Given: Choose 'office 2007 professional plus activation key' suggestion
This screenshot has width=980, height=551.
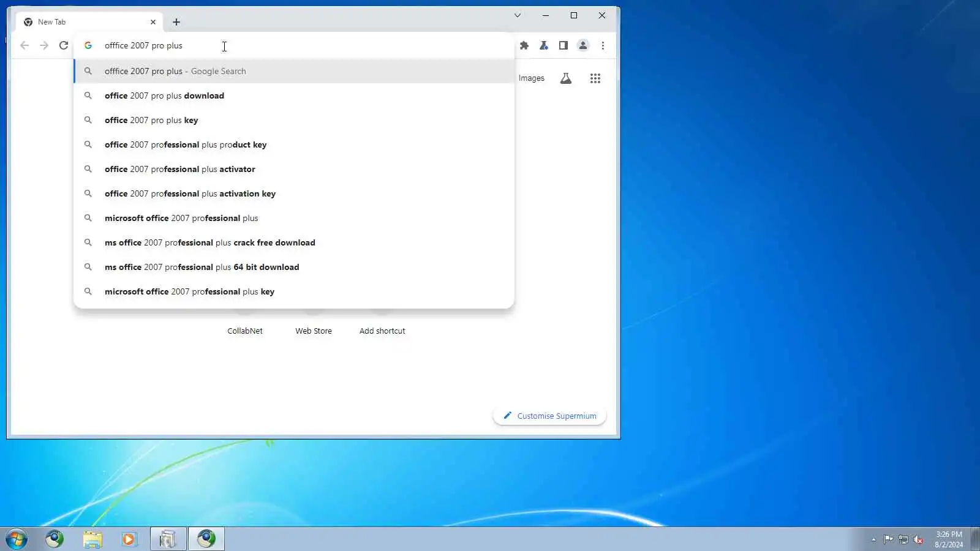Looking at the screenshot, I should (294, 193).
